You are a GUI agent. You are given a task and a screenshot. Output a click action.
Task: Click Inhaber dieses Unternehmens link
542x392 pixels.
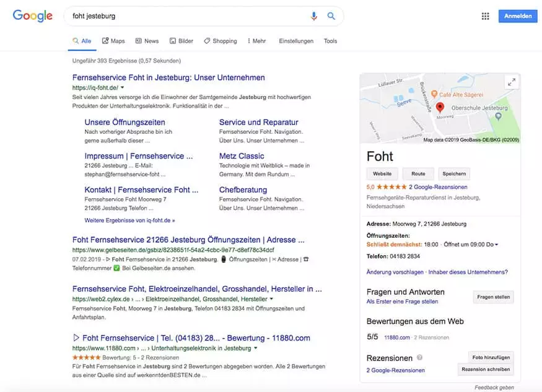tap(468, 272)
